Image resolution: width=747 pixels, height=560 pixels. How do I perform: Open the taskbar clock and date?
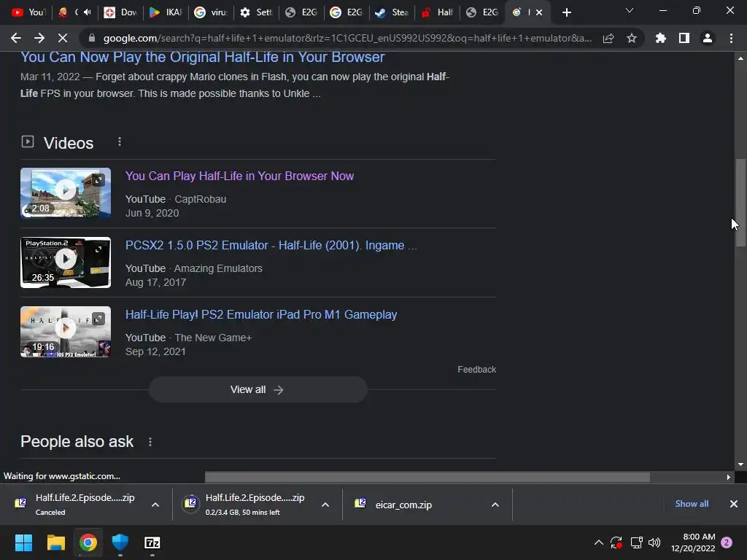click(693, 542)
